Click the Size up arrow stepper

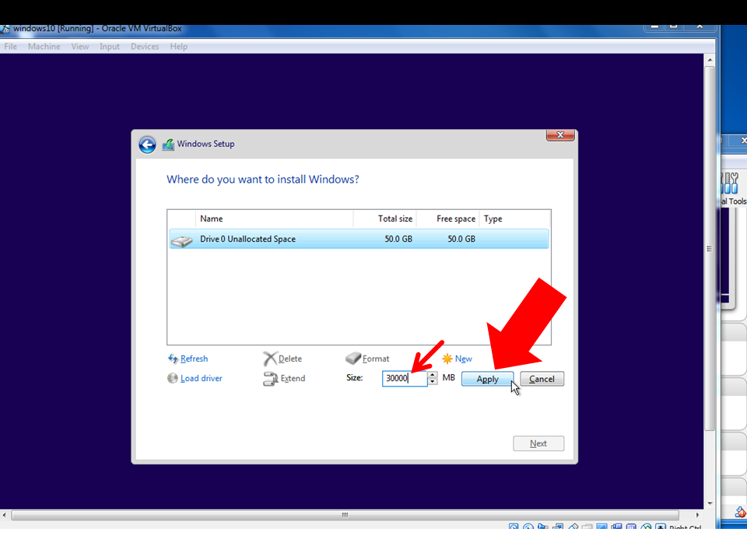click(433, 375)
